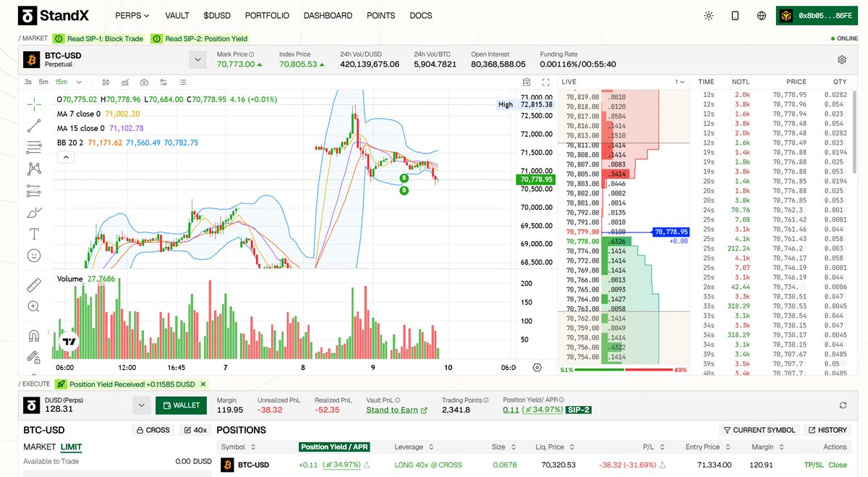Close the BTC-USD position
The width and height of the screenshot is (868, 477).
point(838,465)
